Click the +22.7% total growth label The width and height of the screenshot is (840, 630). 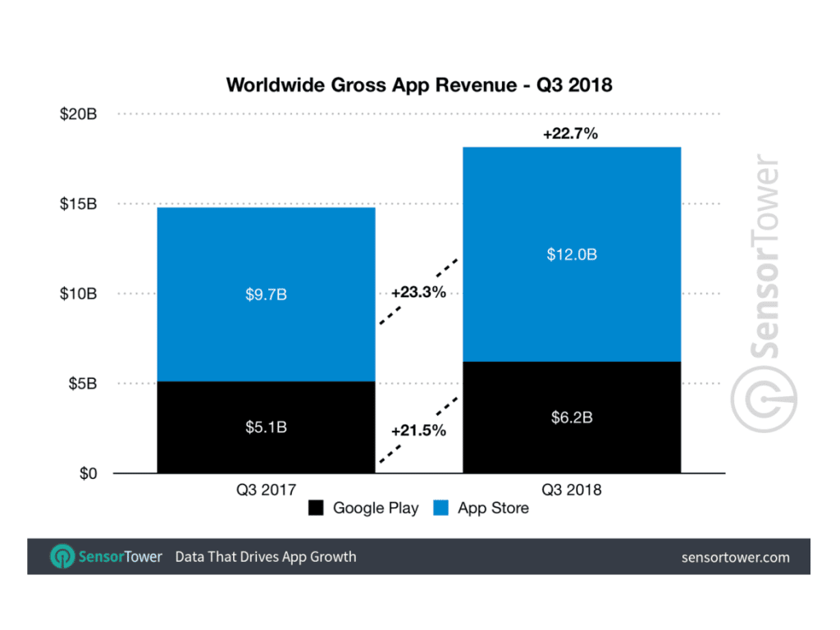pyautogui.click(x=570, y=134)
